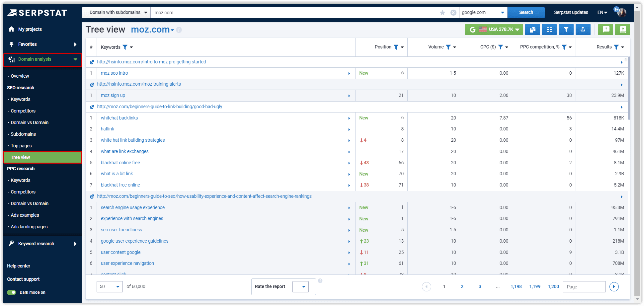Image resolution: width=644 pixels, height=306 pixels.
Task: Click the export upload icon
Action: tap(583, 30)
